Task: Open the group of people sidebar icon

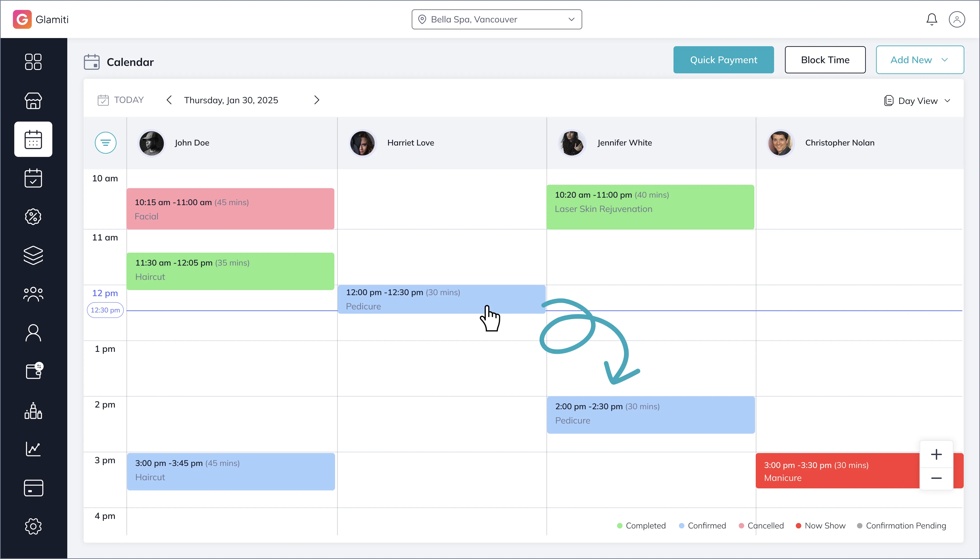Action: pos(34,294)
